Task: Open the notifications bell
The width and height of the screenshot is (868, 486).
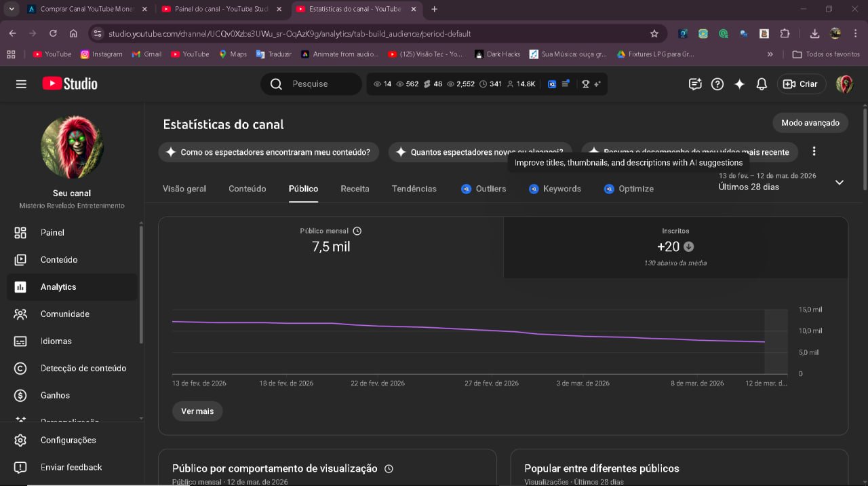Action: click(762, 84)
